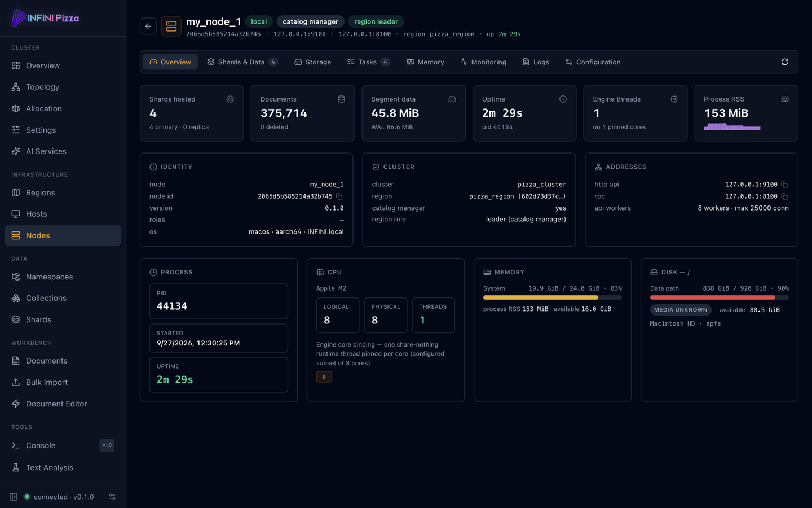Copy the http api address
812x508 pixels.
click(x=784, y=185)
